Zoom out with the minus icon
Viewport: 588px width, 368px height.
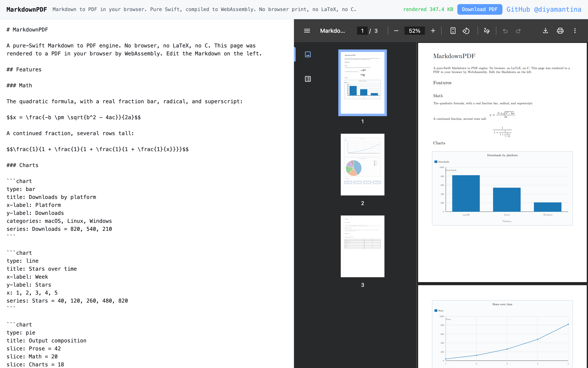(396, 31)
